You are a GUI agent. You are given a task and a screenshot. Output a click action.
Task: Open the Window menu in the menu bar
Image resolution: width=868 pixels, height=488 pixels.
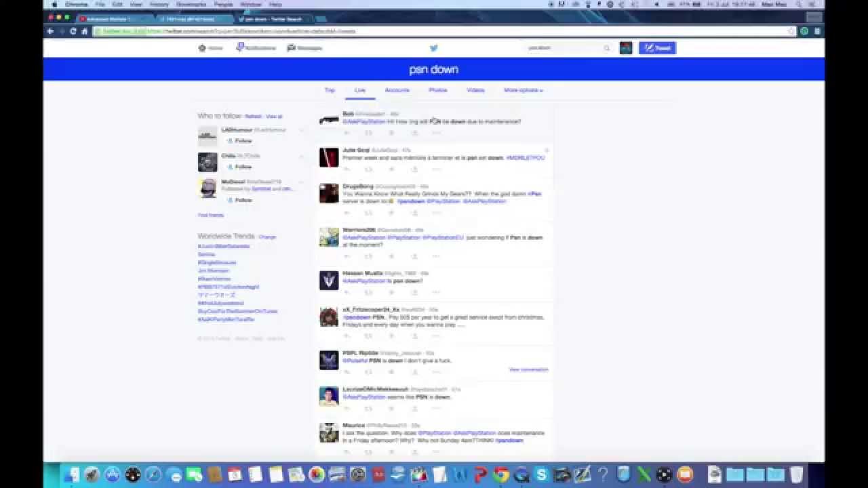click(x=251, y=4)
